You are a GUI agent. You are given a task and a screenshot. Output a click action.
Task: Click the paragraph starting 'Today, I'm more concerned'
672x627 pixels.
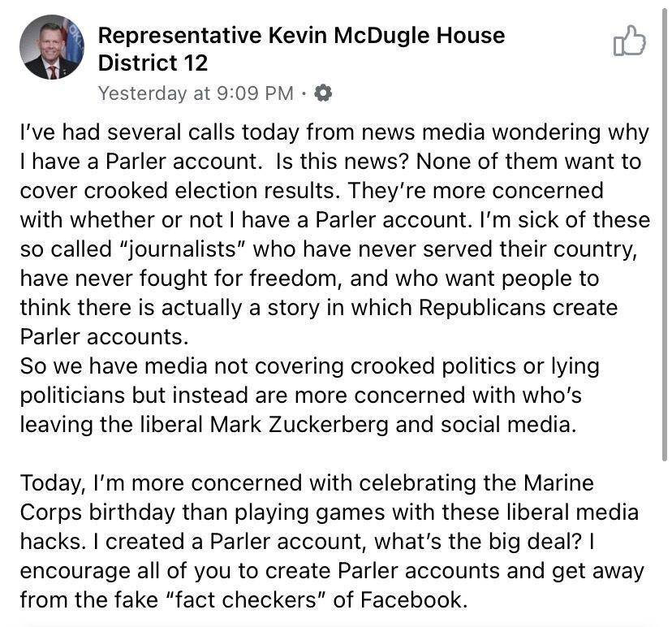(332, 541)
